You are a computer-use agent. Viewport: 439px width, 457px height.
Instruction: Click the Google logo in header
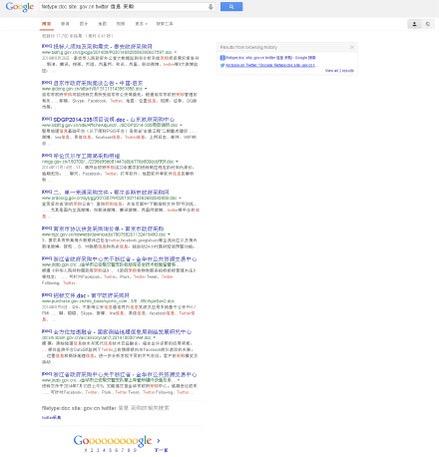pos(20,7)
